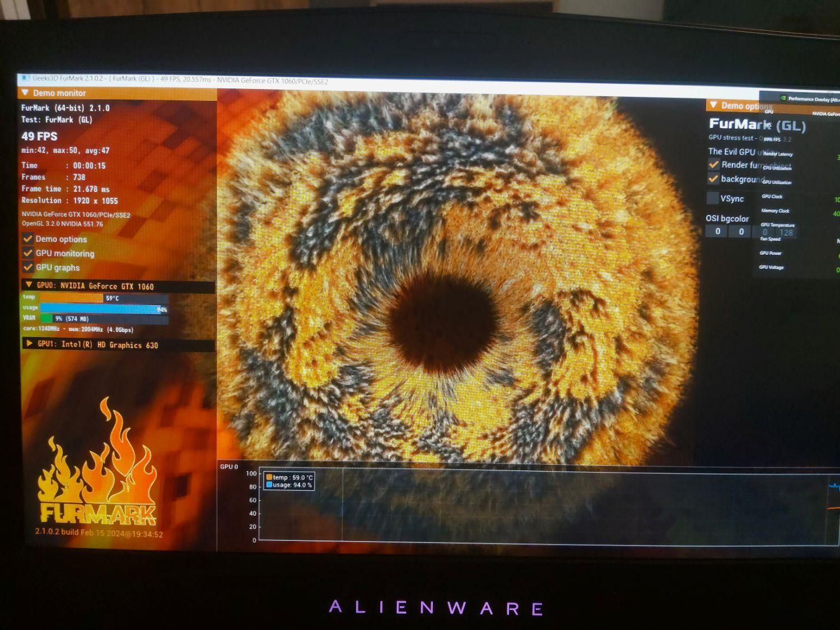840x630 pixels.
Task: Click the NVIDIA logo in Performance Overlay
Action: pyautogui.click(x=782, y=98)
